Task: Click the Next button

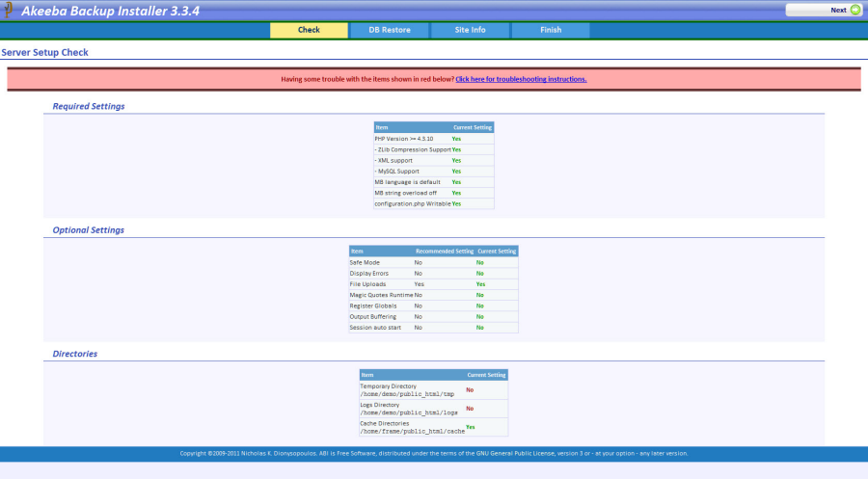Action: click(824, 10)
